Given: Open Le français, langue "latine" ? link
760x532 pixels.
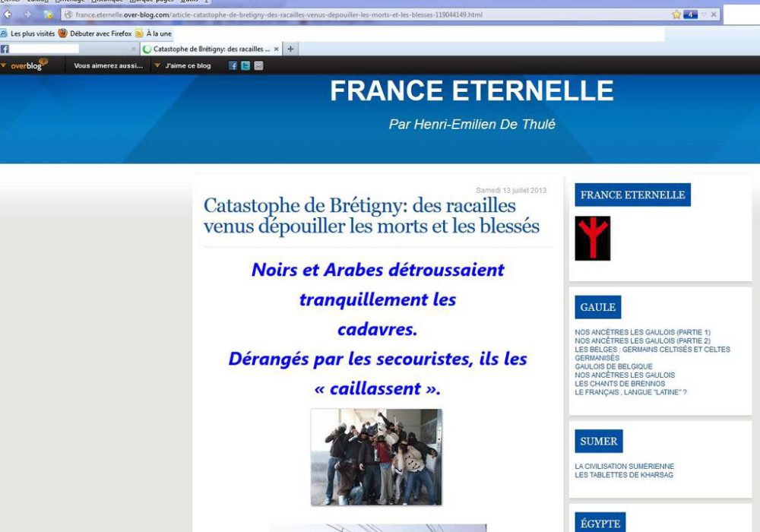Looking at the screenshot, I should [631, 392].
